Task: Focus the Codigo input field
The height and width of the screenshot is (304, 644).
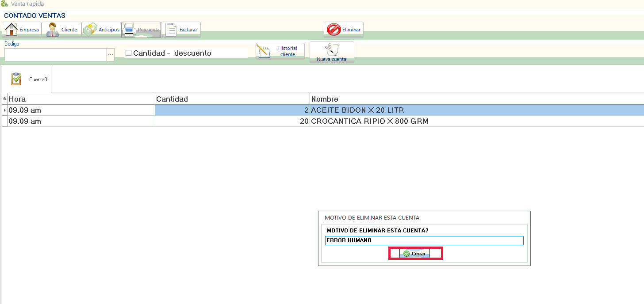Action: (x=55, y=55)
